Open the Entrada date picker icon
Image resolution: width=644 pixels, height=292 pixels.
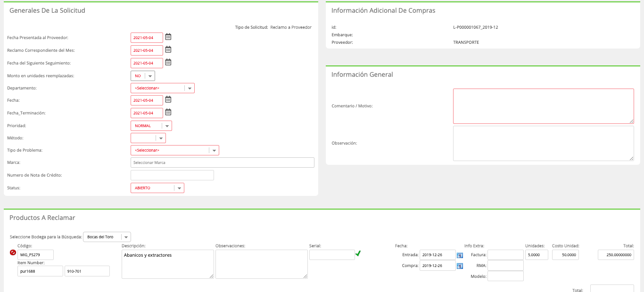(460, 255)
